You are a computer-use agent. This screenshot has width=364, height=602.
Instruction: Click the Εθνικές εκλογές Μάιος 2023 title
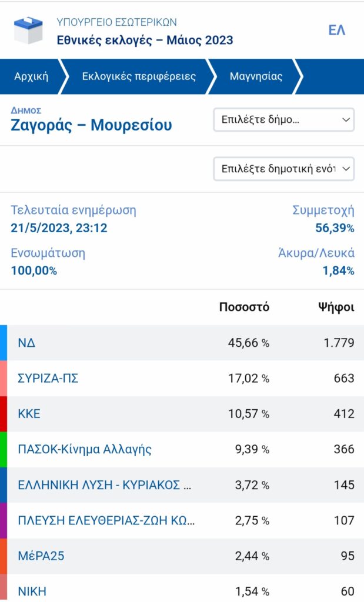click(145, 40)
